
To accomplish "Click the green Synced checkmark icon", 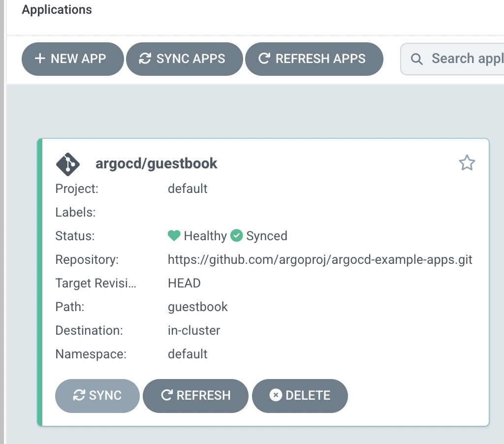I will [237, 236].
